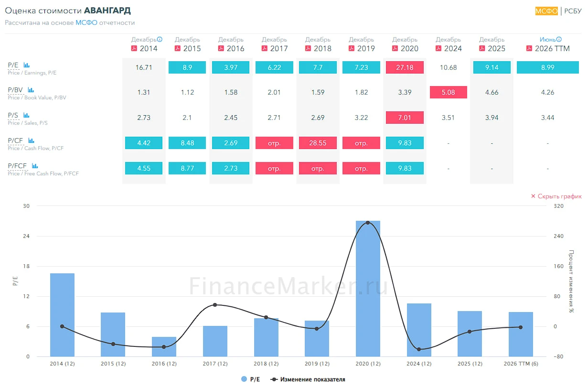Click the 2018 P/CF value 28.55

point(318,143)
